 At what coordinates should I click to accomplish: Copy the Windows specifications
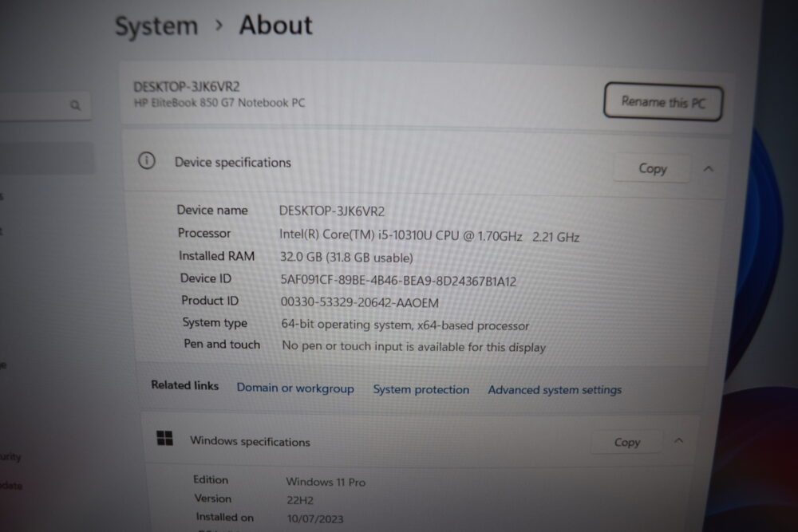tap(626, 442)
